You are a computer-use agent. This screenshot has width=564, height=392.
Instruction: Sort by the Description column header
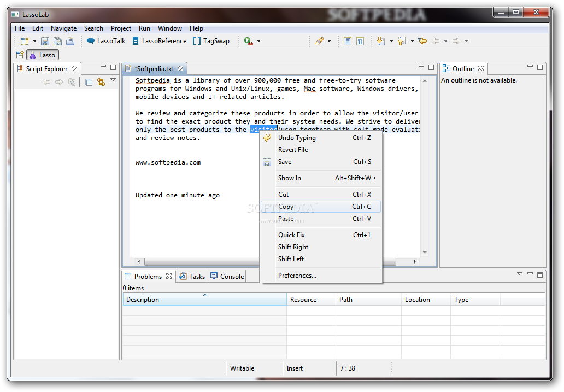[204, 300]
